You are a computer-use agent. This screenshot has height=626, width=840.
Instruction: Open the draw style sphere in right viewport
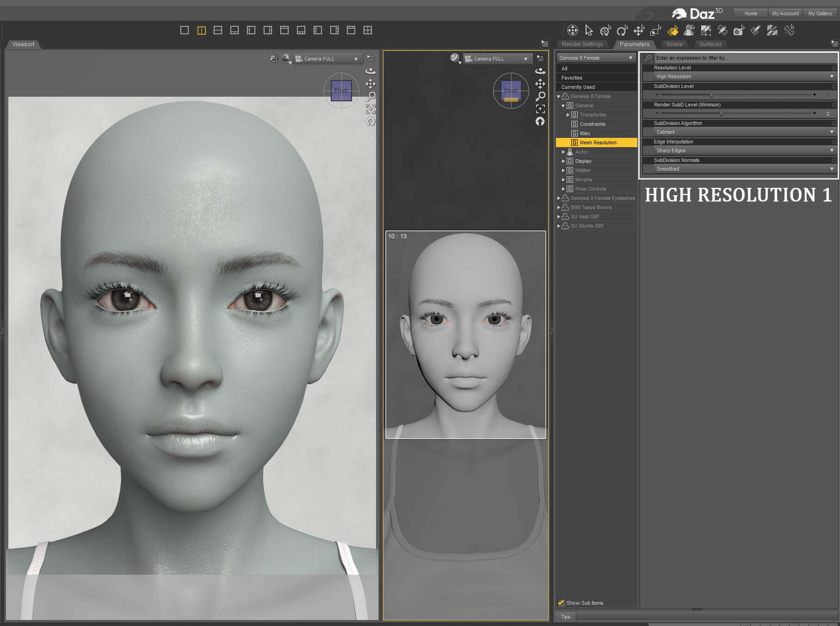455,57
